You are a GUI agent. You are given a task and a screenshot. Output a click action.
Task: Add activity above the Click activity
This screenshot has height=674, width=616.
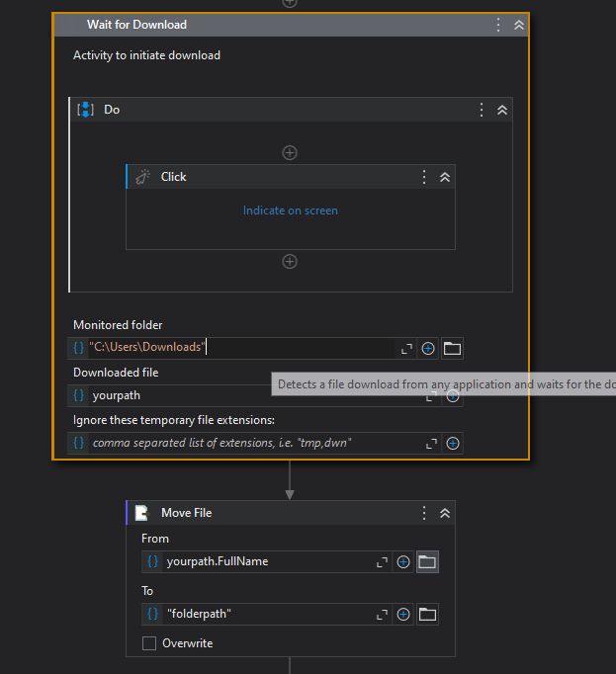click(290, 152)
